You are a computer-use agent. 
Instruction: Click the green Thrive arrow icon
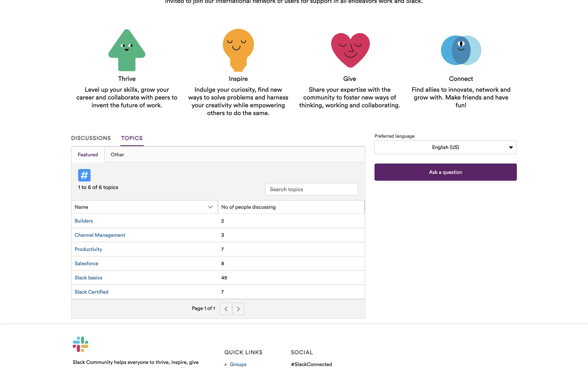(x=127, y=50)
